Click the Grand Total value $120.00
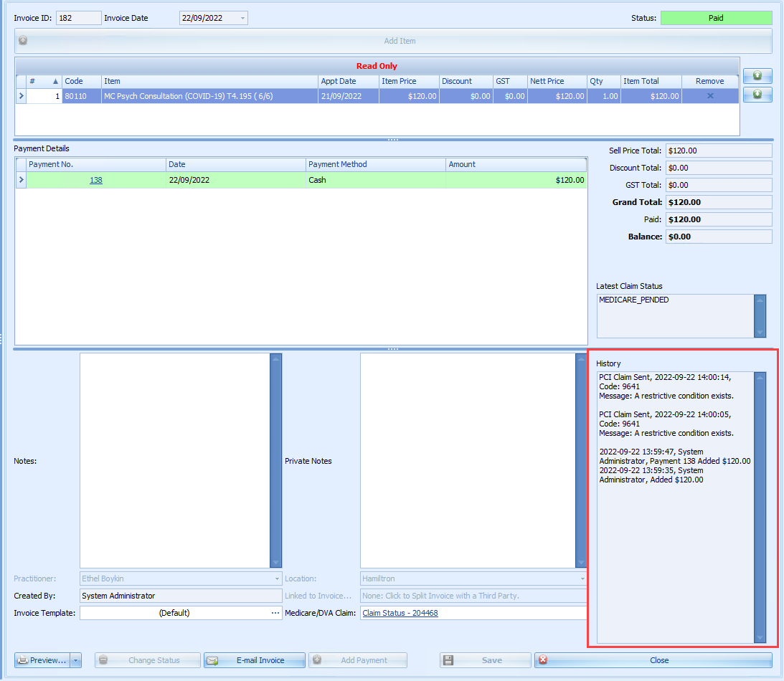784x681 pixels. pyautogui.click(x=719, y=202)
